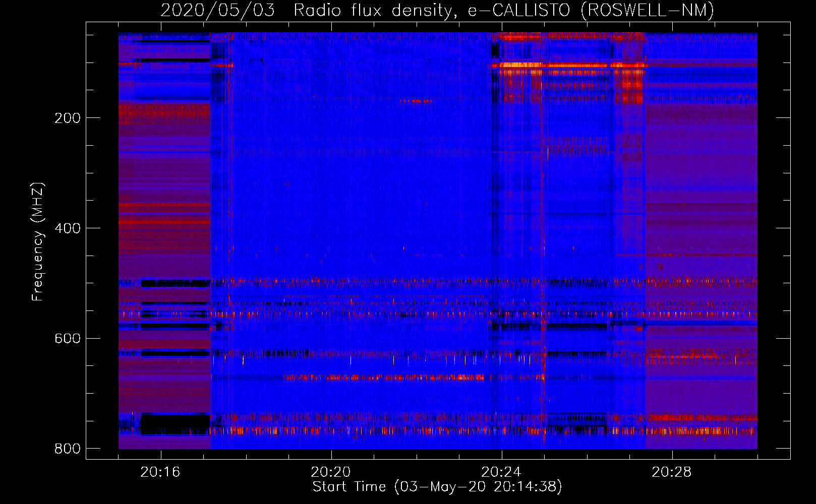Click the 20:16 time tick label
The width and height of the screenshot is (816, 504).
pos(160,472)
